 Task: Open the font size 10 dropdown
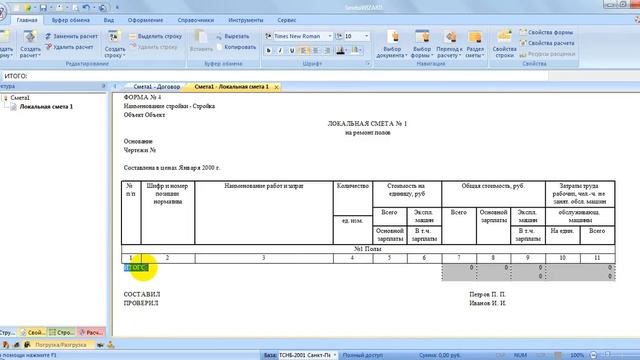tap(366, 36)
